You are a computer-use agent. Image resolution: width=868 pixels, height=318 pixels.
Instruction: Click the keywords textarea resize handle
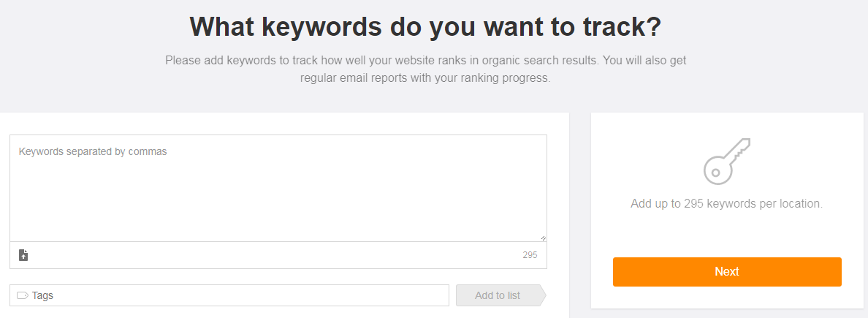tap(543, 238)
